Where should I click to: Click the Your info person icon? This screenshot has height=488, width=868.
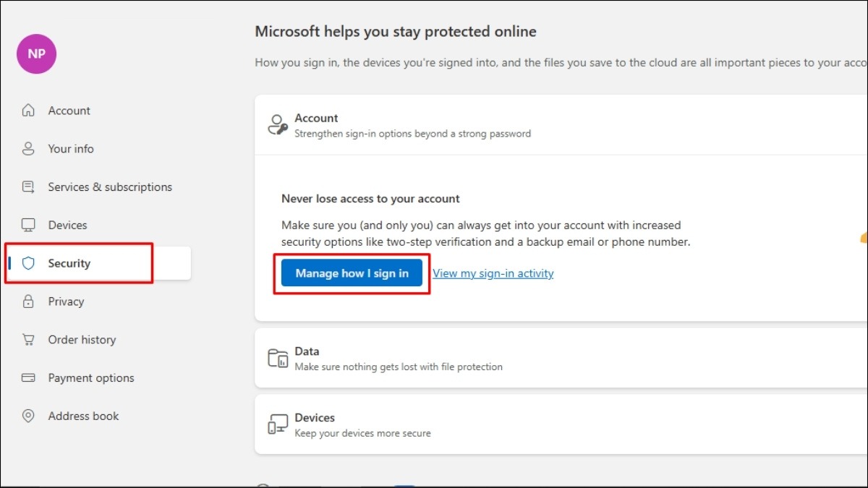point(28,149)
